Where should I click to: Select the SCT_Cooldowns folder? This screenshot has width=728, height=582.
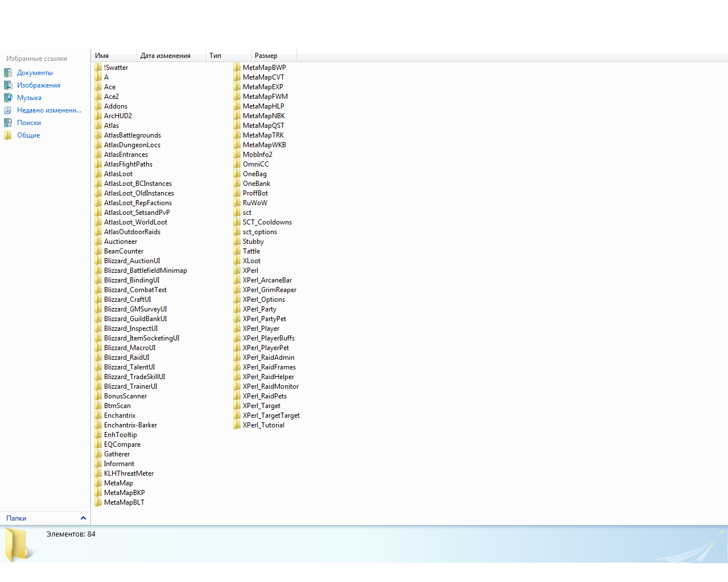pos(267,222)
